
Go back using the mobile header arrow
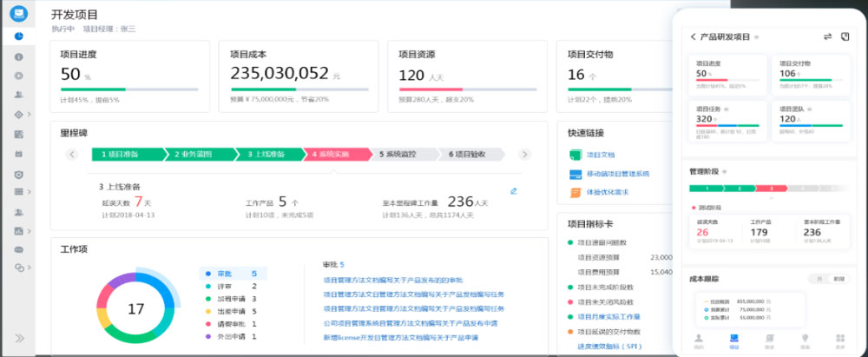tap(693, 37)
